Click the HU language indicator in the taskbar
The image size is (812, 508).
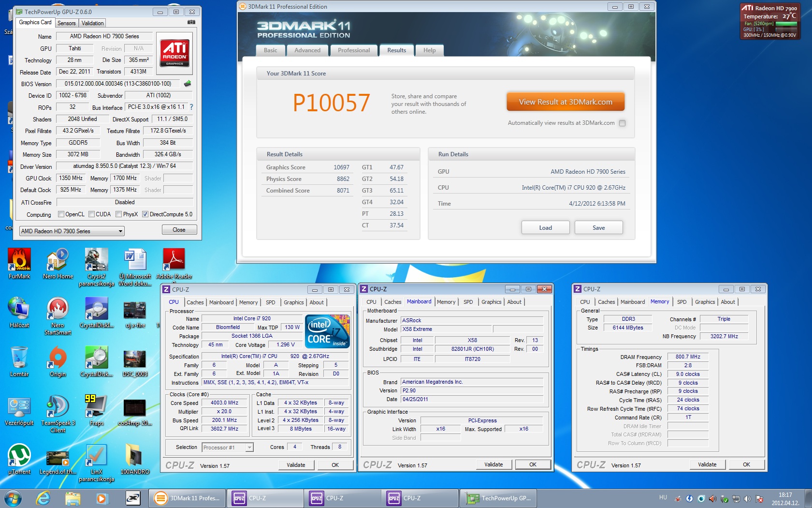(663, 497)
